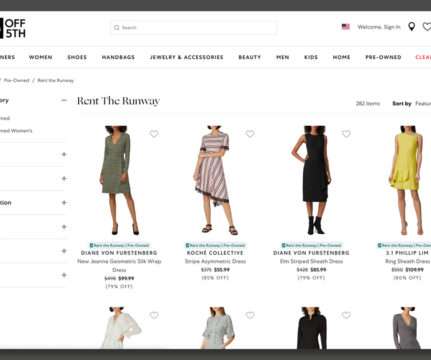This screenshot has width=431, height=360.
Task: Open the Kids menu
Action: (x=311, y=57)
